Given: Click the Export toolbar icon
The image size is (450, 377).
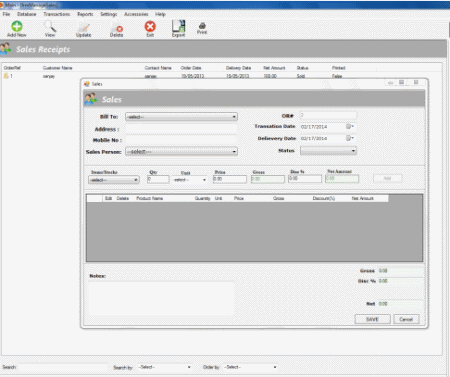Looking at the screenshot, I should coord(178,26).
